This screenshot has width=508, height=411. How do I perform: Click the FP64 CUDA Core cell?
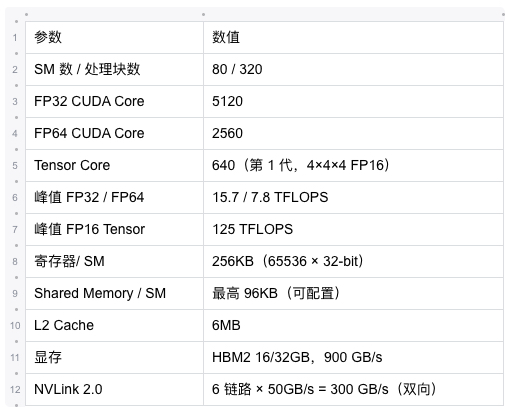pyautogui.click(x=114, y=133)
